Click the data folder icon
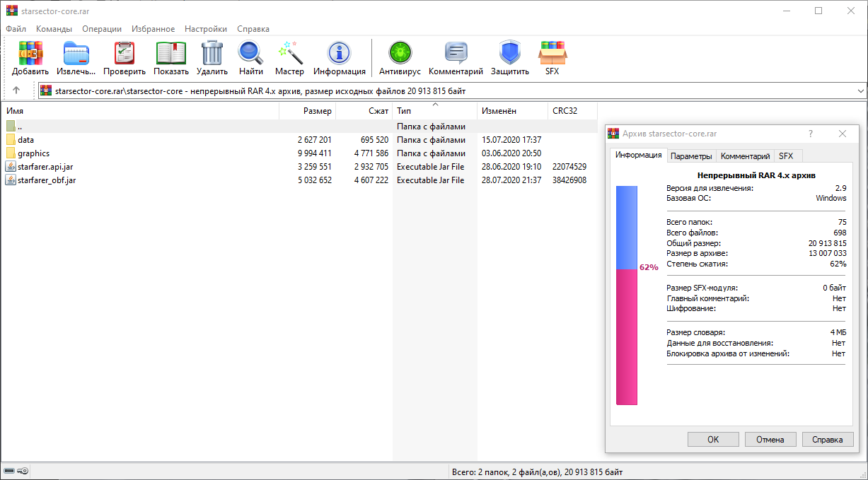 (11, 140)
